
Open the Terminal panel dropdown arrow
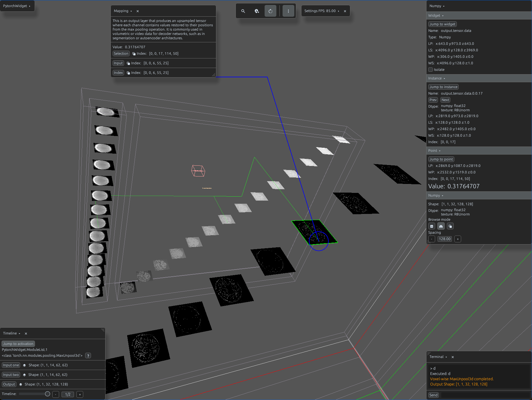[446, 357]
